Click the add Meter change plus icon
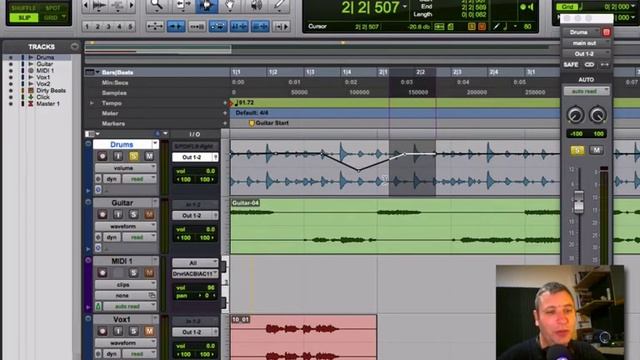The image size is (640, 360). (225, 113)
